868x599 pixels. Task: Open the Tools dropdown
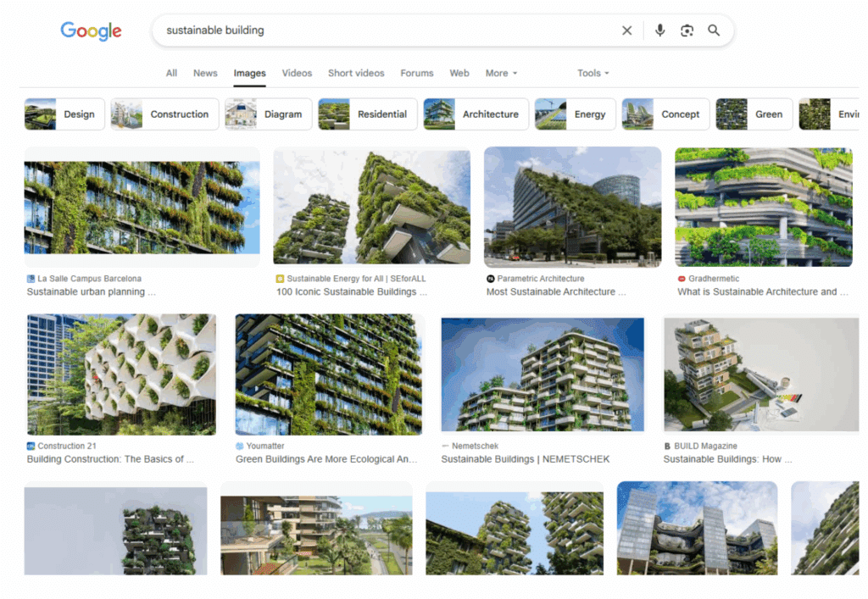point(593,73)
